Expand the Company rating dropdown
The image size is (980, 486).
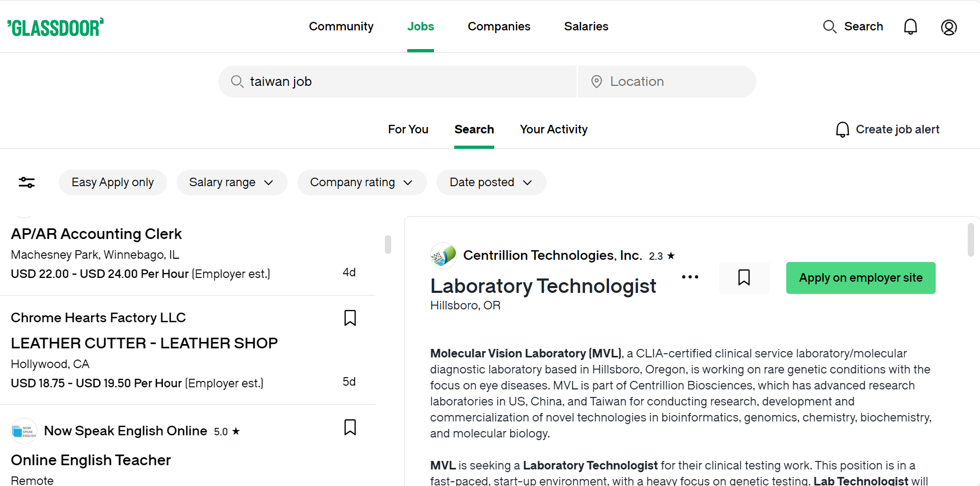[361, 182]
